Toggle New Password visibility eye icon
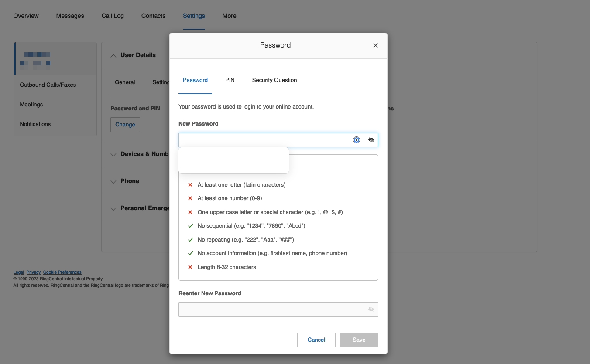This screenshot has width=590, height=364. 371,140
